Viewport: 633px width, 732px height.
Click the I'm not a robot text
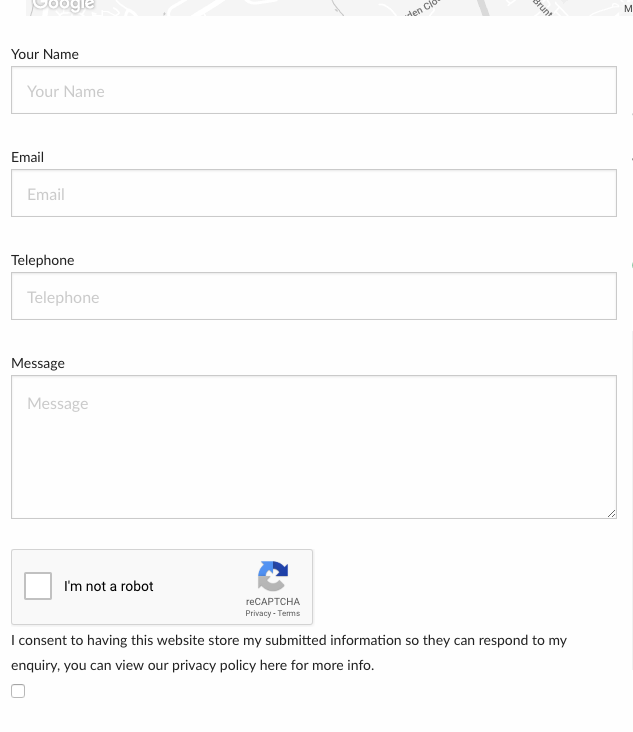click(108, 586)
